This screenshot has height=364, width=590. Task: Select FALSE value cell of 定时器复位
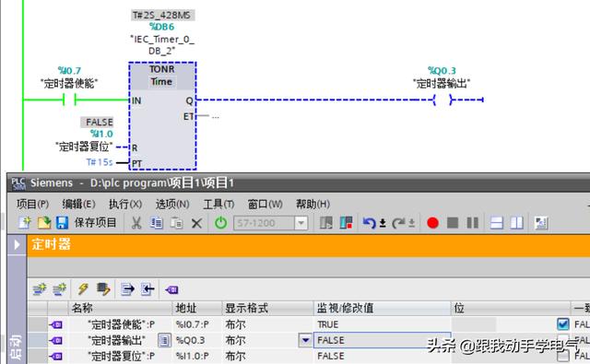pyautogui.click(x=383, y=356)
